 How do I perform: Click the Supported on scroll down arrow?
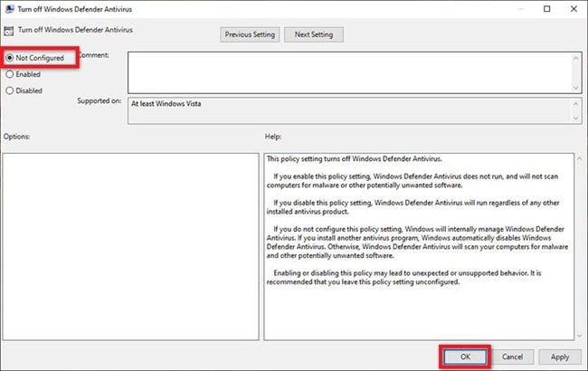576,119
